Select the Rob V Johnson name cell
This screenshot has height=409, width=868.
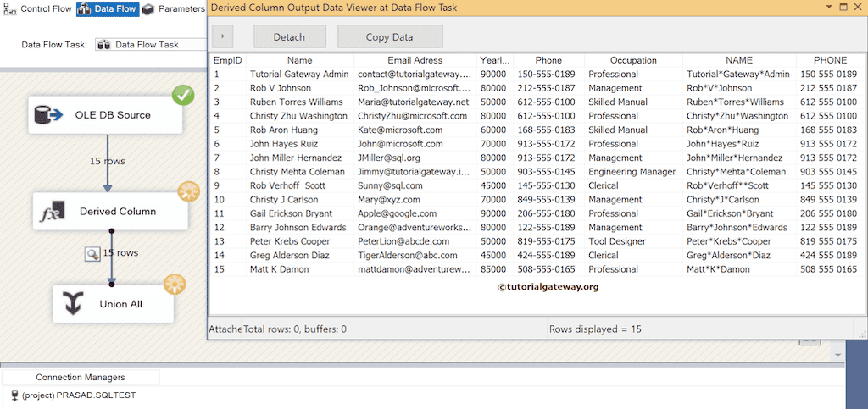tap(299, 88)
